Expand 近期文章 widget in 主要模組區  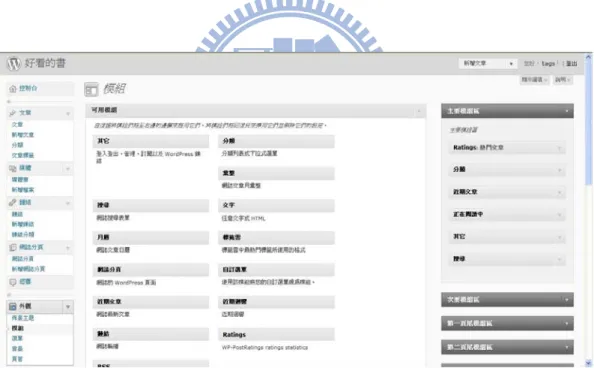click(x=559, y=193)
